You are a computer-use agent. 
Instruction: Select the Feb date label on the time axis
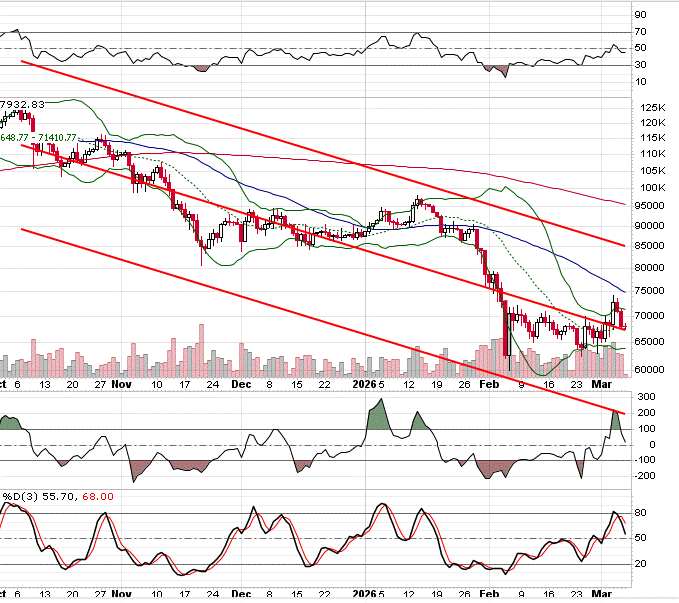point(489,382)
